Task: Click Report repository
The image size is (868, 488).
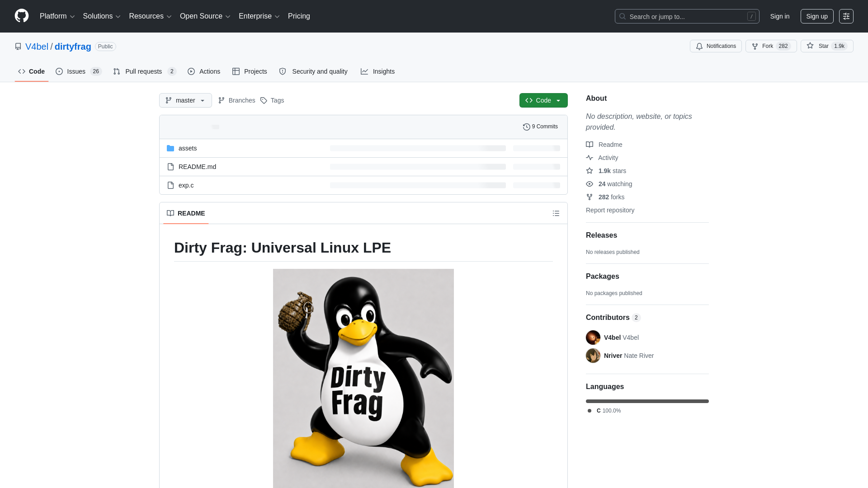Action: (610, 210)
